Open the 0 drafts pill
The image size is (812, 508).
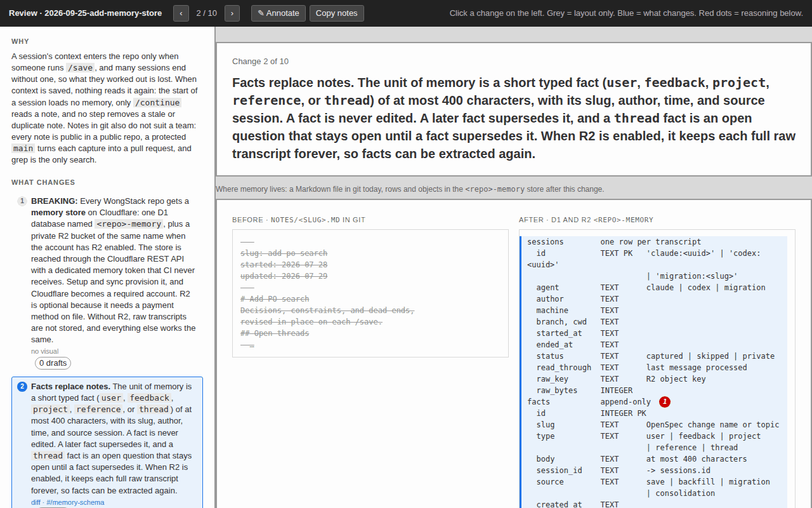click(x=53, y=363)
